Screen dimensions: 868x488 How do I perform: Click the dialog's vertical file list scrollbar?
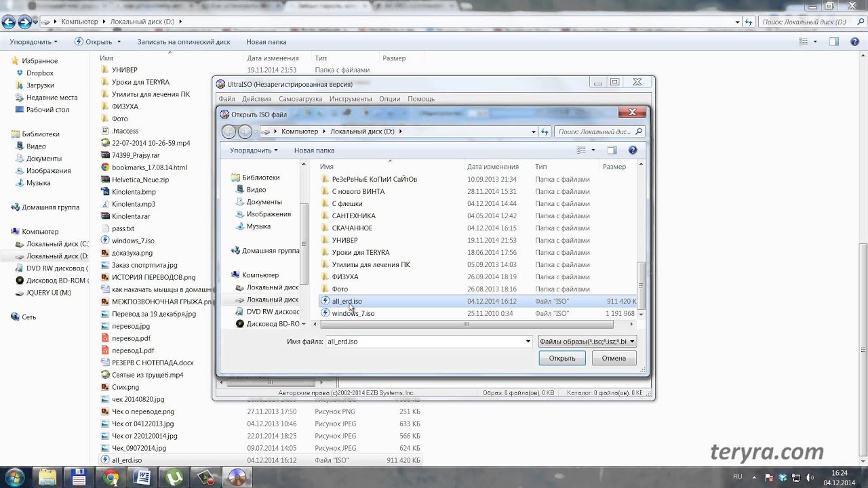(x=642, y=285)
